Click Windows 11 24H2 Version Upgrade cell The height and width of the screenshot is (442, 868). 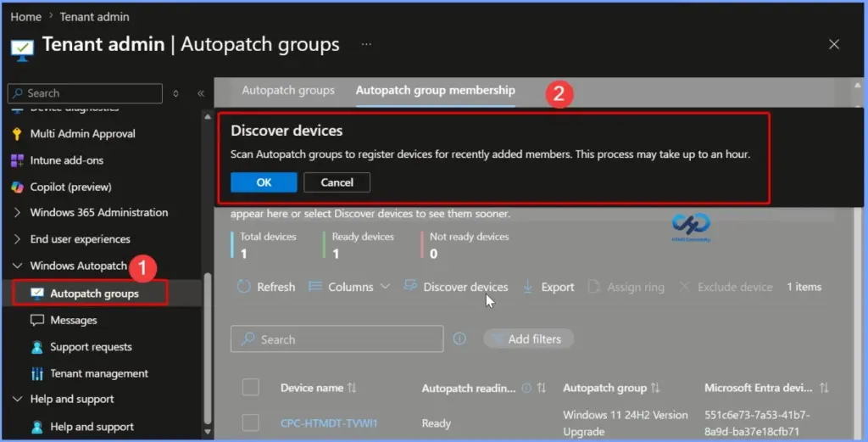(625, 423)
